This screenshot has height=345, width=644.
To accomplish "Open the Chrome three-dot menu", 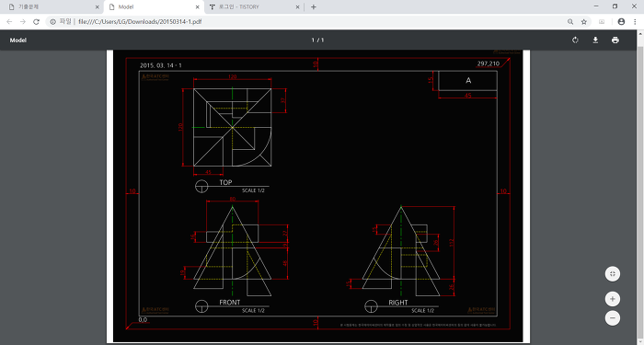I will click(635, 22).
